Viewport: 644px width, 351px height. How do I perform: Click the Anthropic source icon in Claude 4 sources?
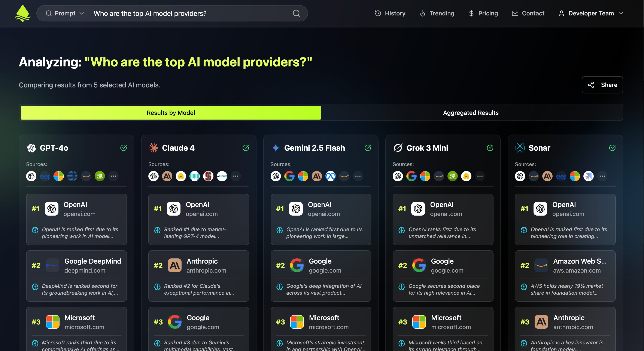click(167, 176)
